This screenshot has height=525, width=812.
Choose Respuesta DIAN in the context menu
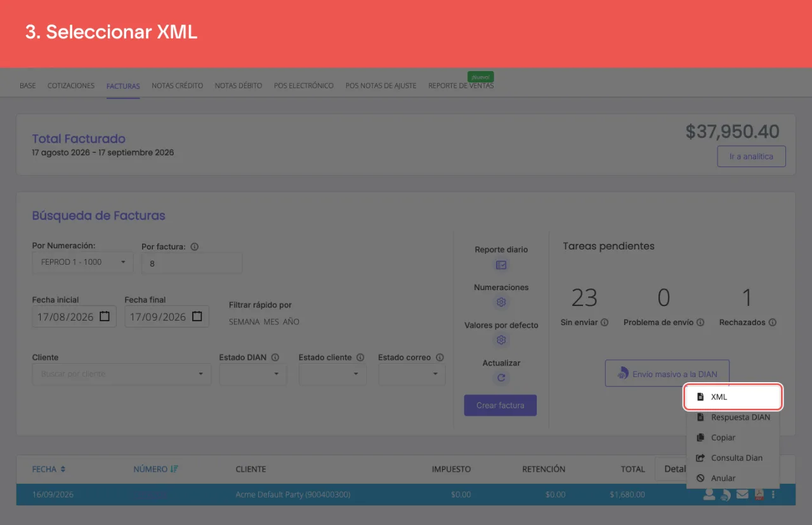tap(733, 417)
